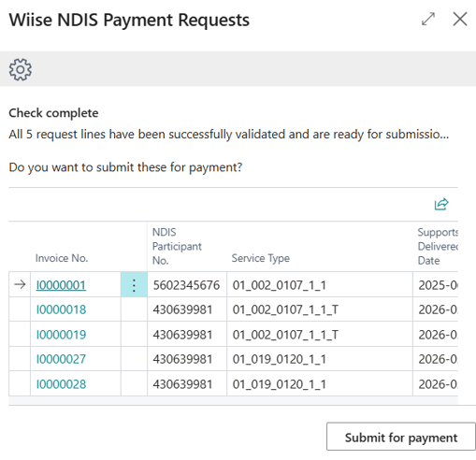
Task: Open invoice link I0000027
Action: pos(61,359)
